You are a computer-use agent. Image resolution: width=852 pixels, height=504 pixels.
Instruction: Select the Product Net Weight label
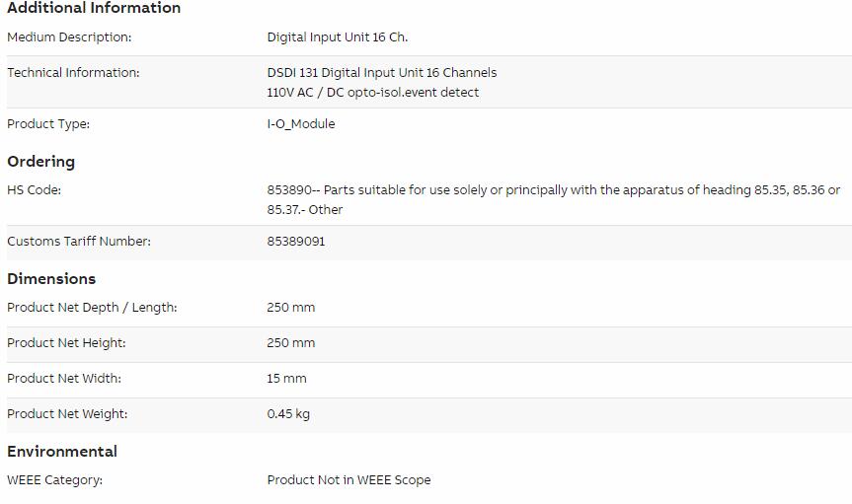coord(67,414)
